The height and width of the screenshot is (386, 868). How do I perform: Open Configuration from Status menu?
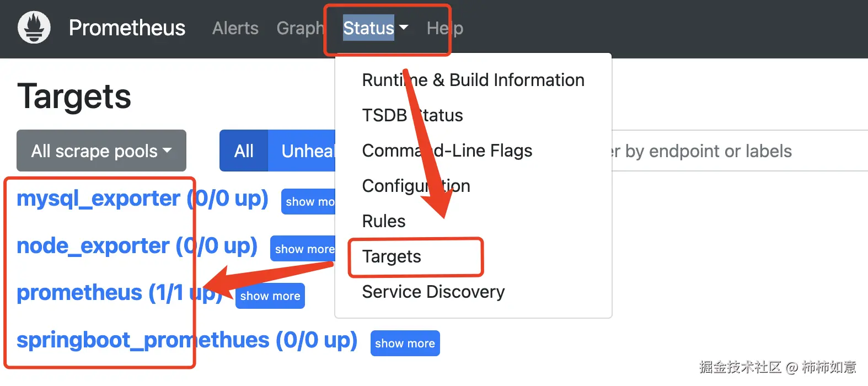416,186
